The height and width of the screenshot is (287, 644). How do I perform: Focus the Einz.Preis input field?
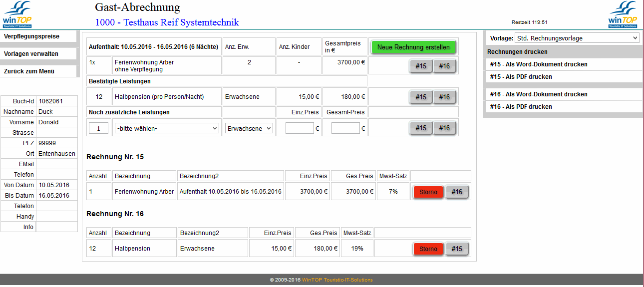300,128
